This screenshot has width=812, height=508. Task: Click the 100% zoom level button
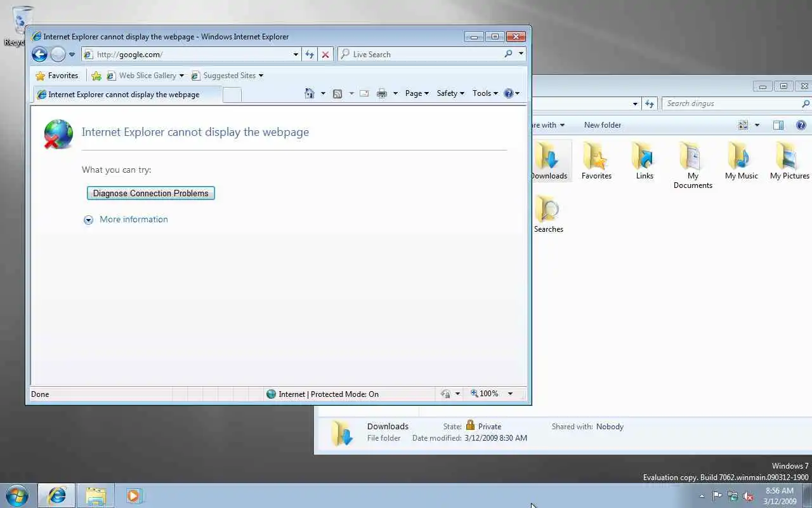(485, 394)
